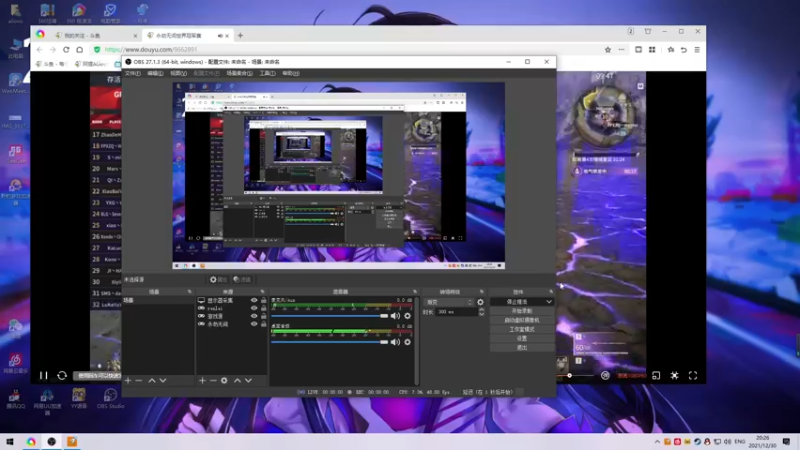Viewport: 800px width, 450px height.
Task: Show hidden system tray icons chevron
Action: (657, 442)
